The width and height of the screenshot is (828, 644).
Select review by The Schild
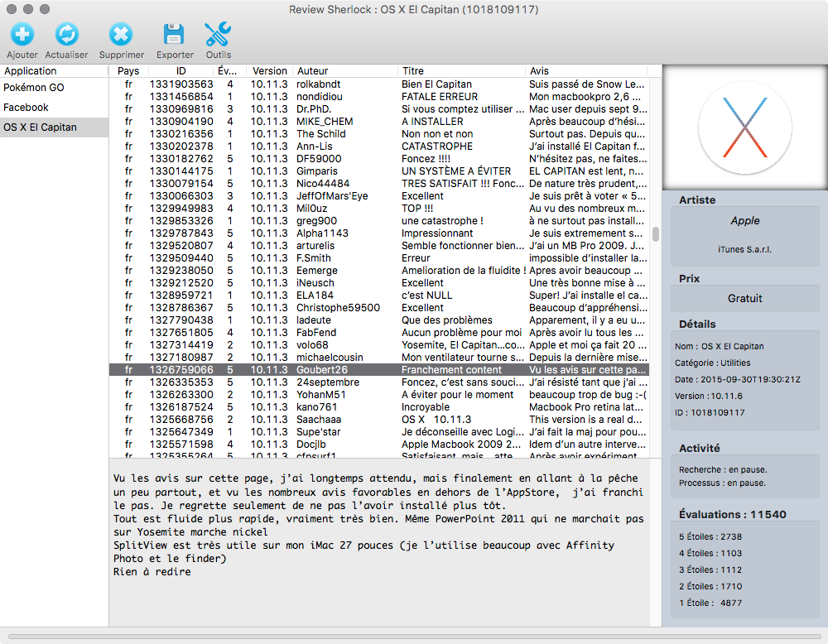pos(378,134)
